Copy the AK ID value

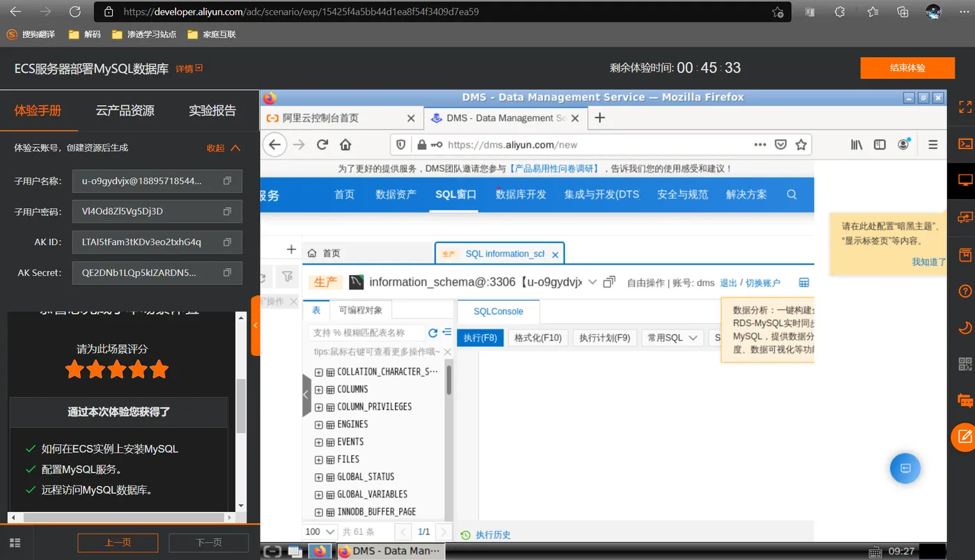[227, 242]
